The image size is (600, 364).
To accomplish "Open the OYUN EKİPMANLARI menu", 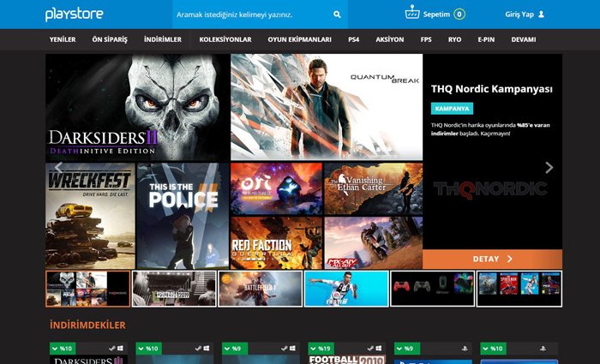I will 300,39.
